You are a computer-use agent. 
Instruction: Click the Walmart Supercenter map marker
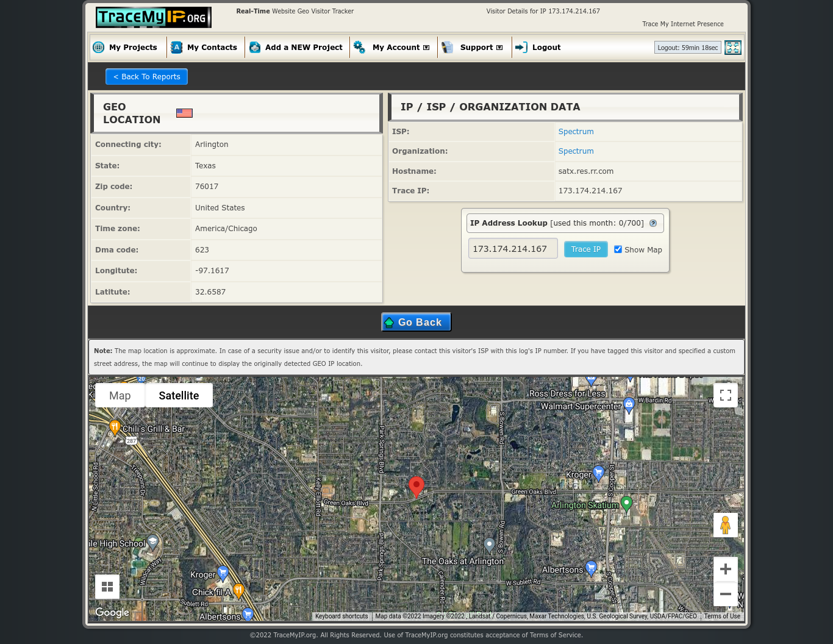629,406
